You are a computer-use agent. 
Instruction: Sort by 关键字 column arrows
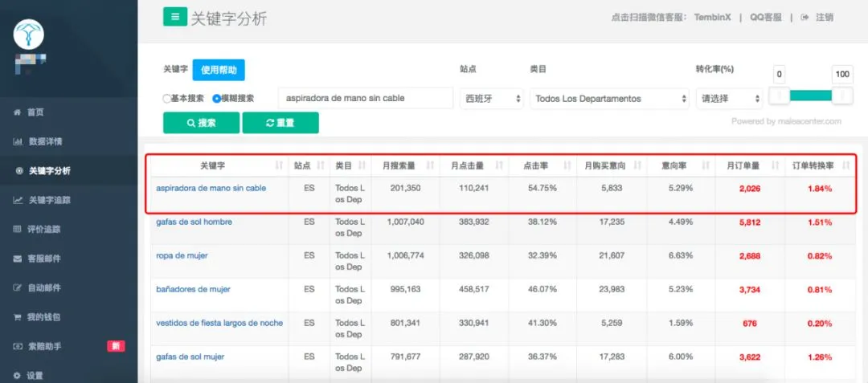click(x=279, y=165)
